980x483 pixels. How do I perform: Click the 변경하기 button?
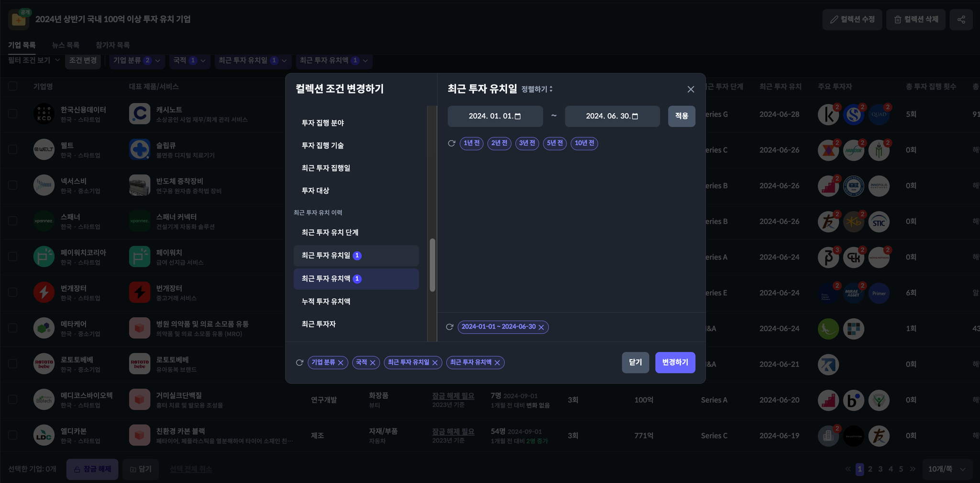pos(675,362)
